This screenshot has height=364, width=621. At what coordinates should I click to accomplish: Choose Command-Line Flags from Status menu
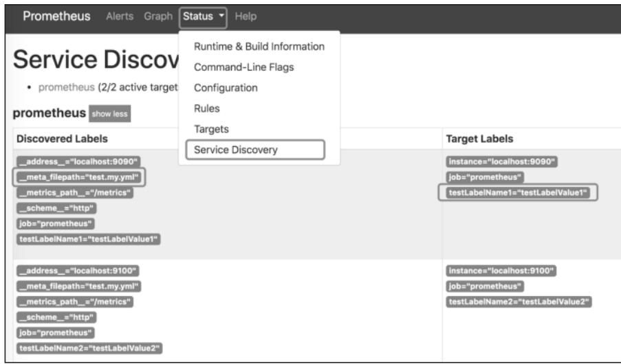(x=243, y=67)
